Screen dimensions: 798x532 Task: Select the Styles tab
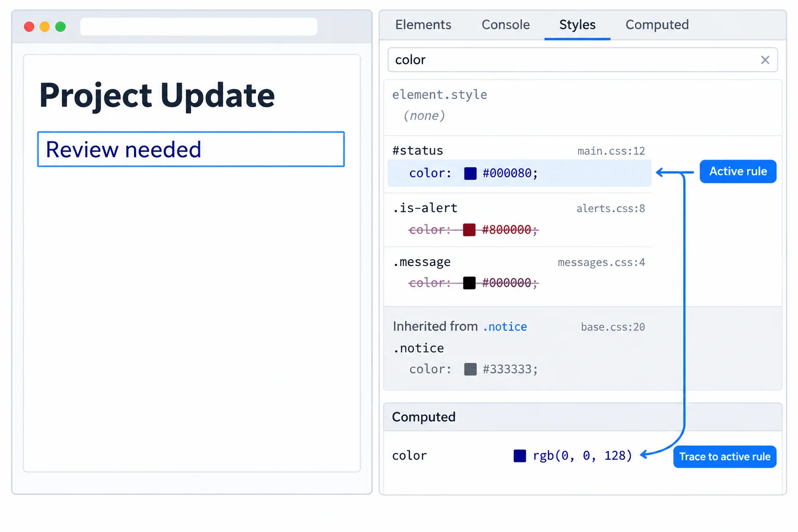(577, 25)
